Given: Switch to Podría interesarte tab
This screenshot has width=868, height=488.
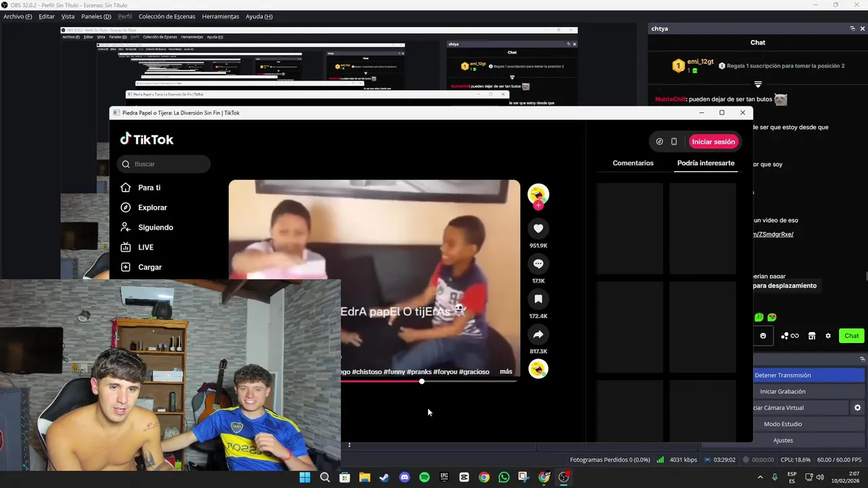Looking at the screenshot, I should pos(706,163).
